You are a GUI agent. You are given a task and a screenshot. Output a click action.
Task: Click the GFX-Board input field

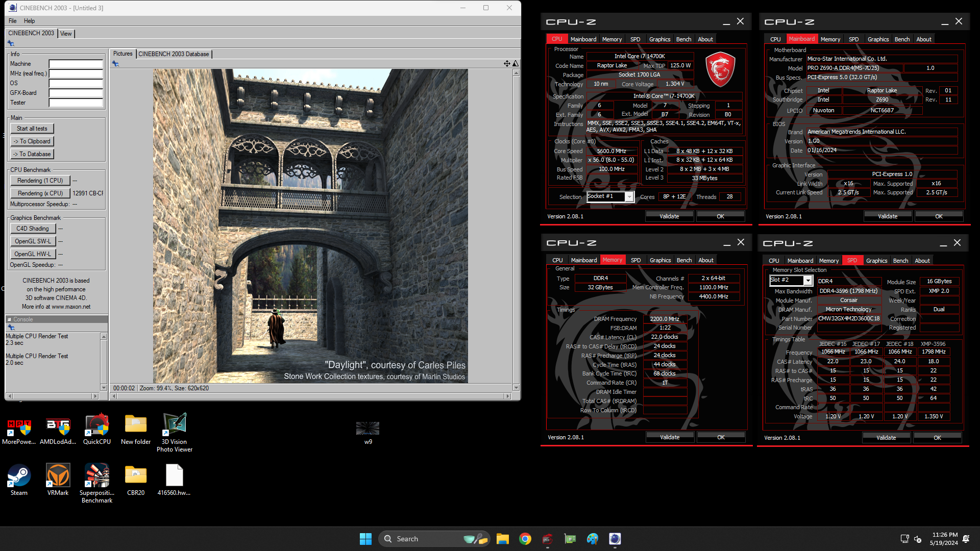pos(76,93)
